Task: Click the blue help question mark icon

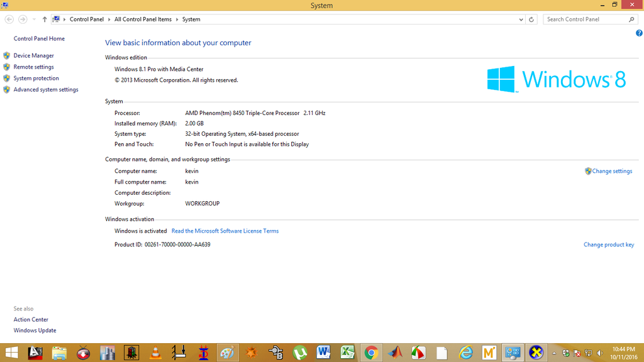Action: tap(639, 33)
